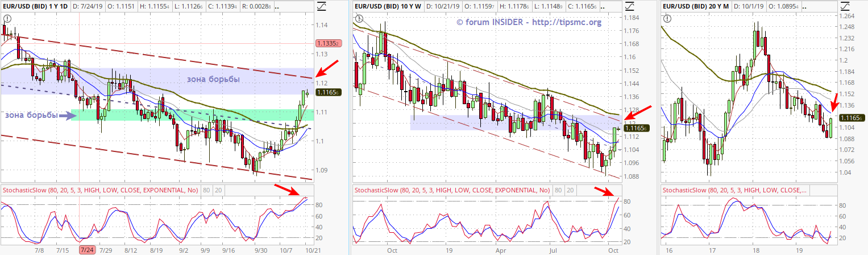Open the tipsmc.org forum INSIDER link
This screenshot has width=868, height=255.
(x=529, y=22)
